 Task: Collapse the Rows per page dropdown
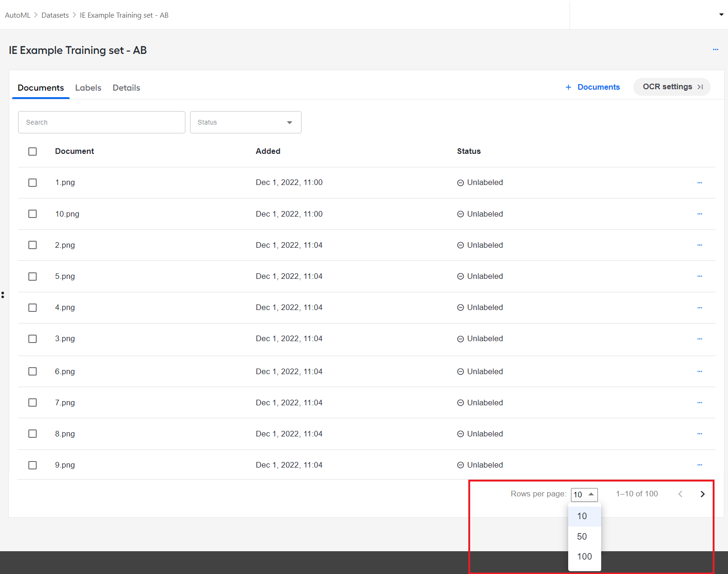(x=584, y=495)
